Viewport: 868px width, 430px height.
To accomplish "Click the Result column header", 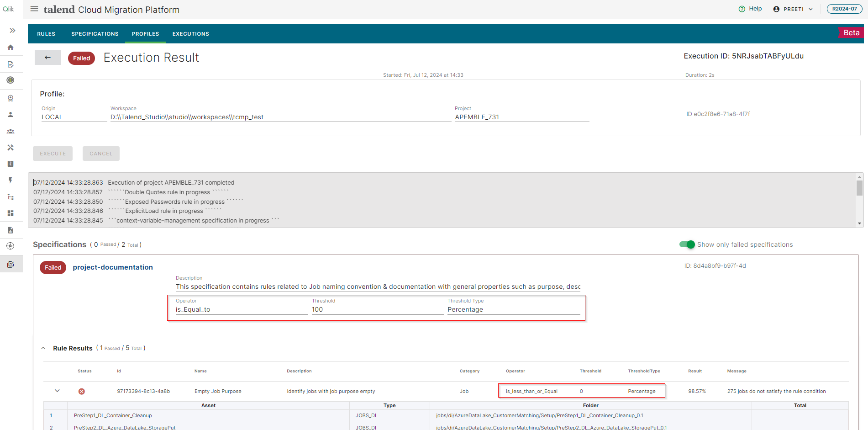I will (x=695, y=371).
